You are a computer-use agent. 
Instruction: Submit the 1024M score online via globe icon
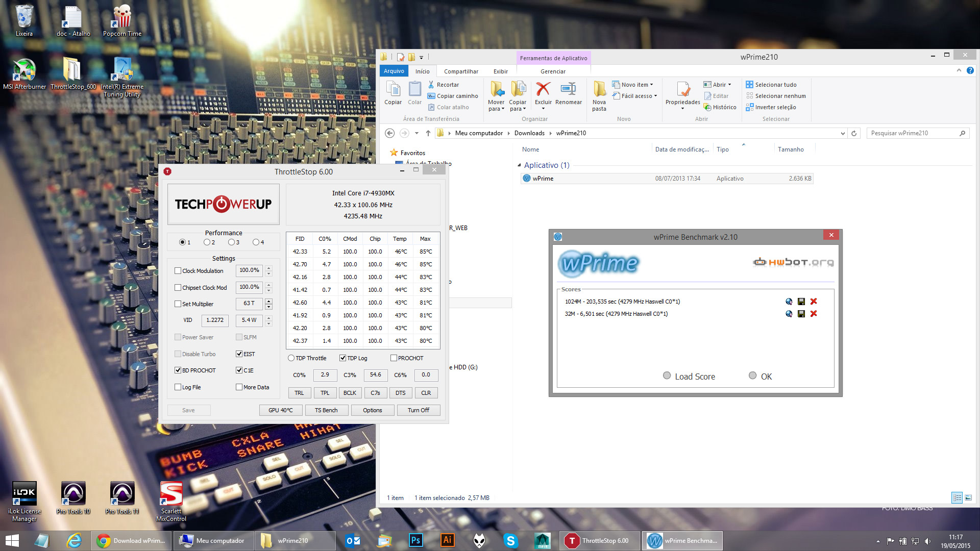[x=789, y=302]
